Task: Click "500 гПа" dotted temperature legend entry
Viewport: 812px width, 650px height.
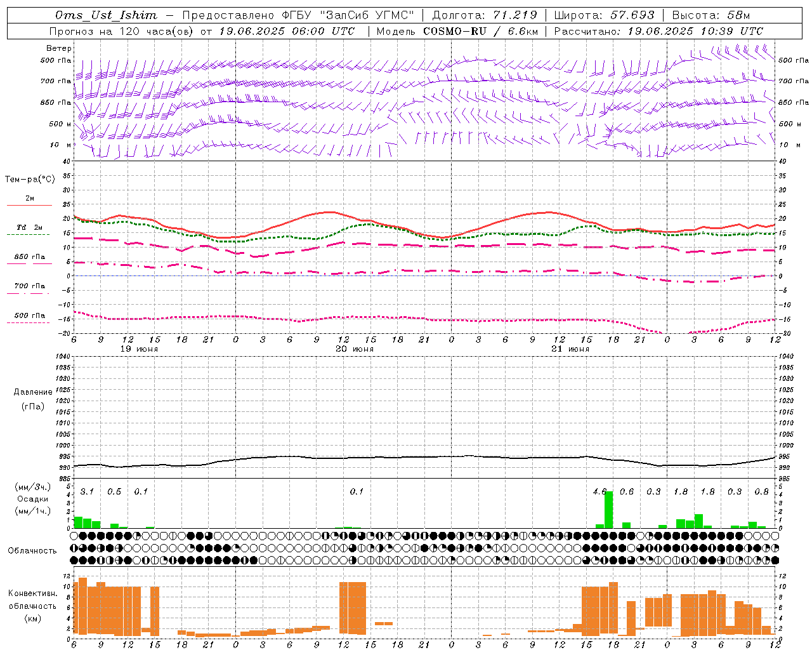Action: (29, 317)
